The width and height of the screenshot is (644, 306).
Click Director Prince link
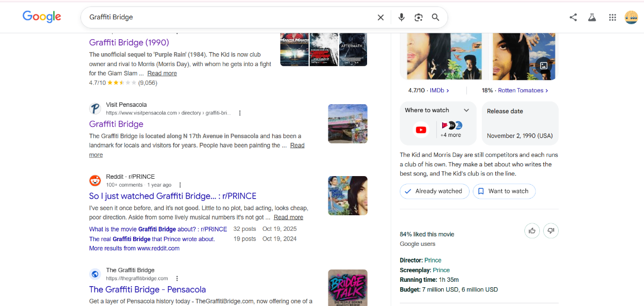click(433, 260)
